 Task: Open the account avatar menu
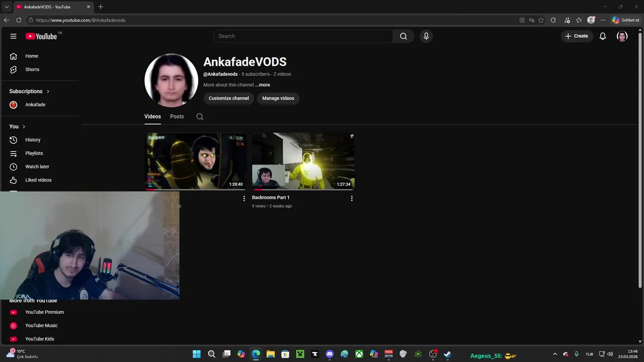pos(622,36)
